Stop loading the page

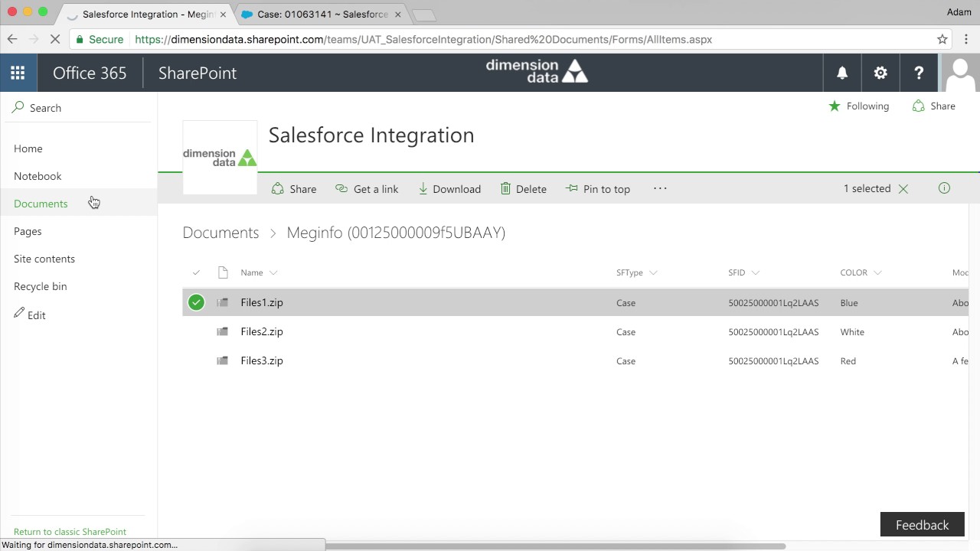55,39
